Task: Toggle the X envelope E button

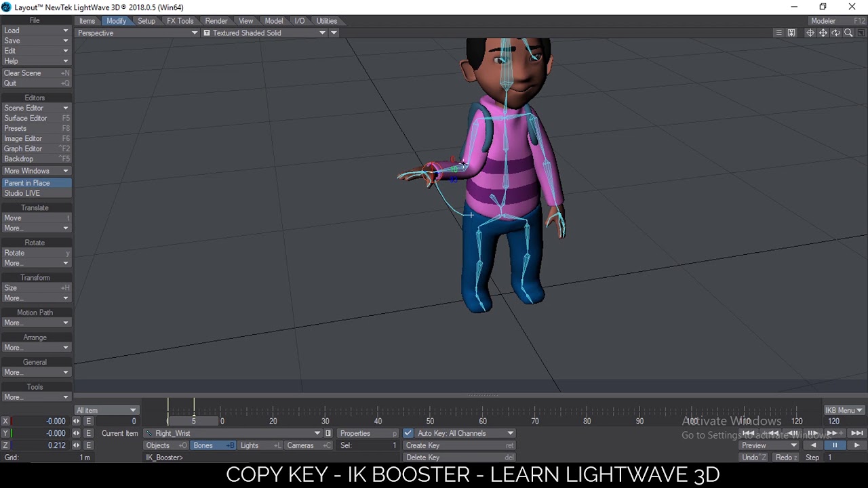Action: pyautogui.click(x=88, y=421)
